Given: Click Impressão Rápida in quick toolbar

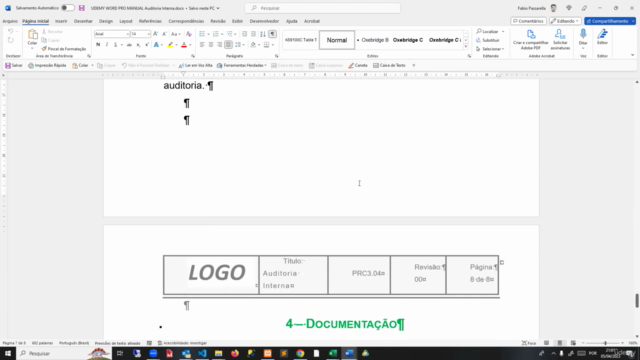Looking at the screenshot, I should [47, 65].
